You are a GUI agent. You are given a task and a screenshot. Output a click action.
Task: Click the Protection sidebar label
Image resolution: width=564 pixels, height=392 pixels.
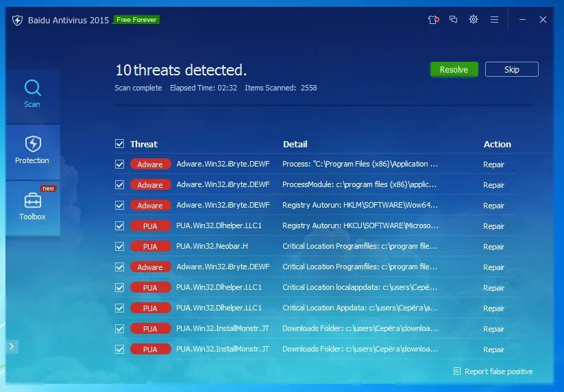click(32, 160)
